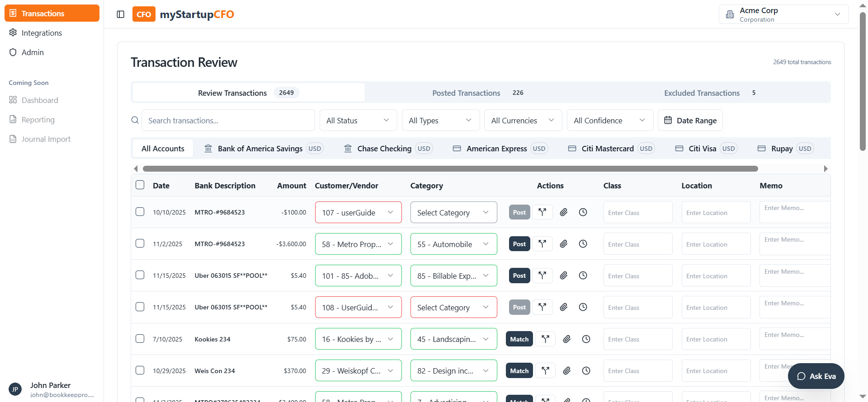
Task: Check the Kookies 234 transaction checkbox
Action: coord(140,339)
